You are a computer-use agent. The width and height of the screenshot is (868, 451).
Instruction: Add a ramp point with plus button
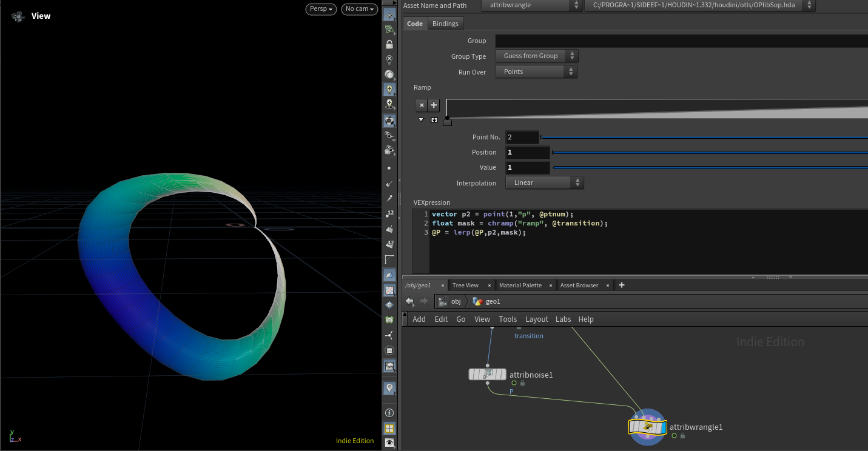[434, 105]
